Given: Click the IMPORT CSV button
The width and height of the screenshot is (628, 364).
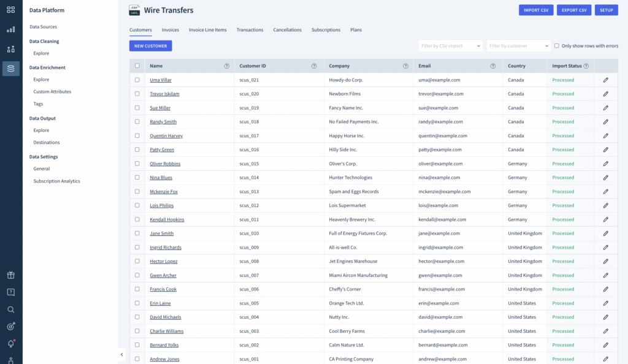Looking at the screenshot, I should (x=536, y=10).
